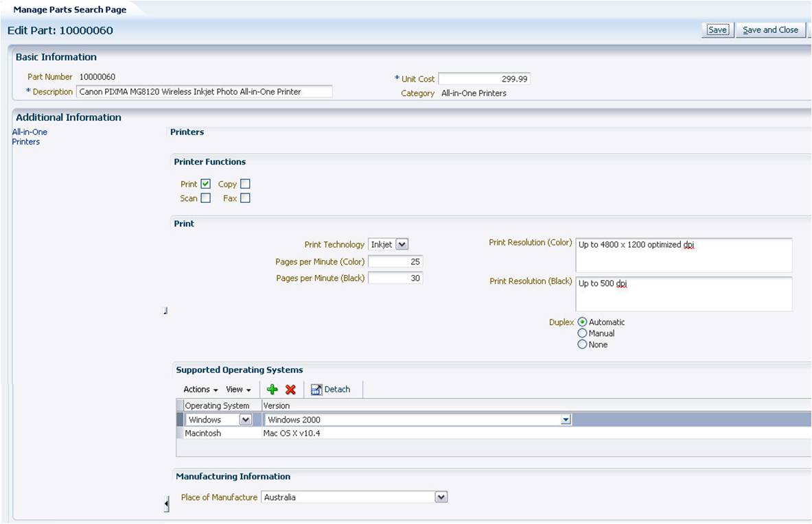Click the Mac OS X v10.4 cell
This screenshot has height=524, width=812.
coord(292,433)
